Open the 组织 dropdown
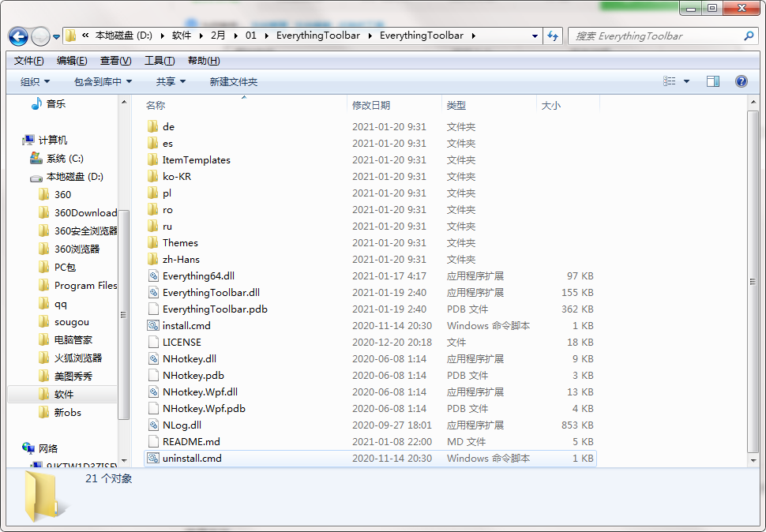 [35, 81]
